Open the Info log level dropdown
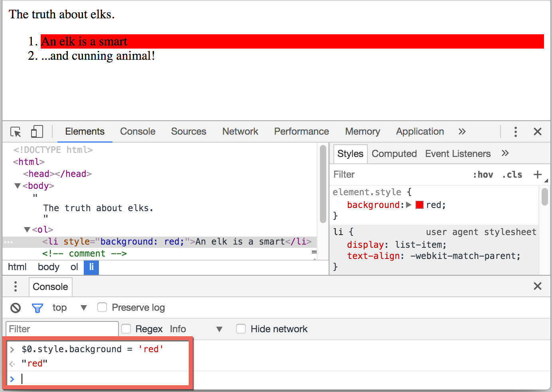 [x=219, y=329]
